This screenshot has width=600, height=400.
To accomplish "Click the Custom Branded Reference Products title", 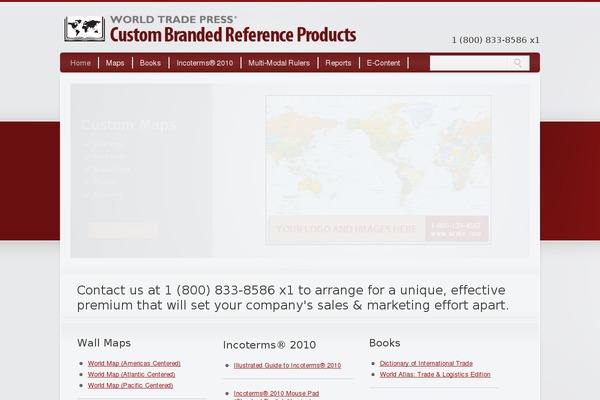I will (233, 34).
